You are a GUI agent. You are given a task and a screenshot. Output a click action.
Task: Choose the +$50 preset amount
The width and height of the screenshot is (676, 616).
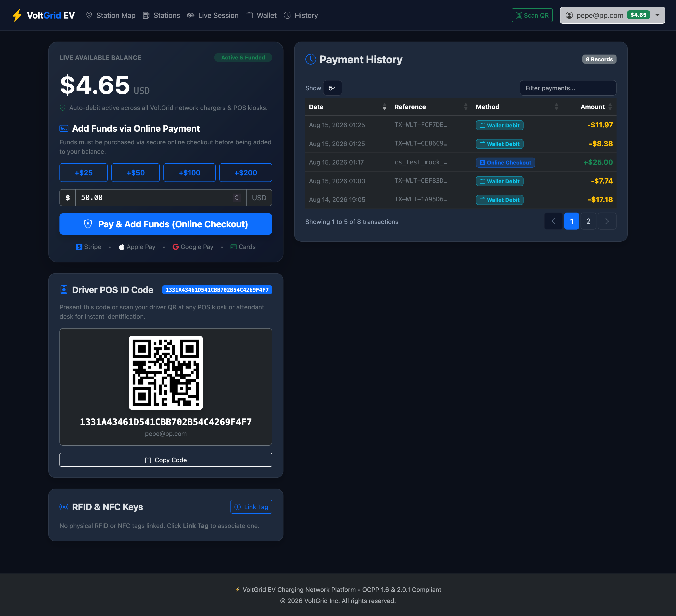click(x=135, y=173)
